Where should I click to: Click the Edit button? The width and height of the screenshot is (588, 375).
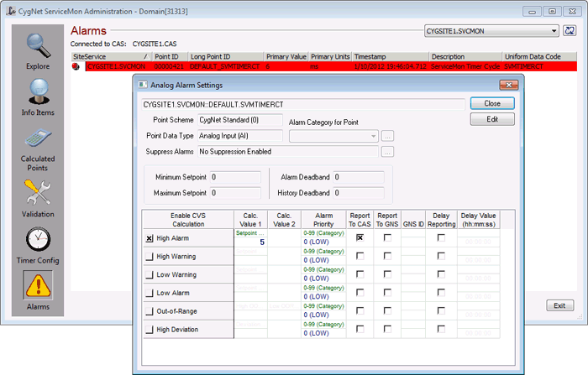coord(492,119)
